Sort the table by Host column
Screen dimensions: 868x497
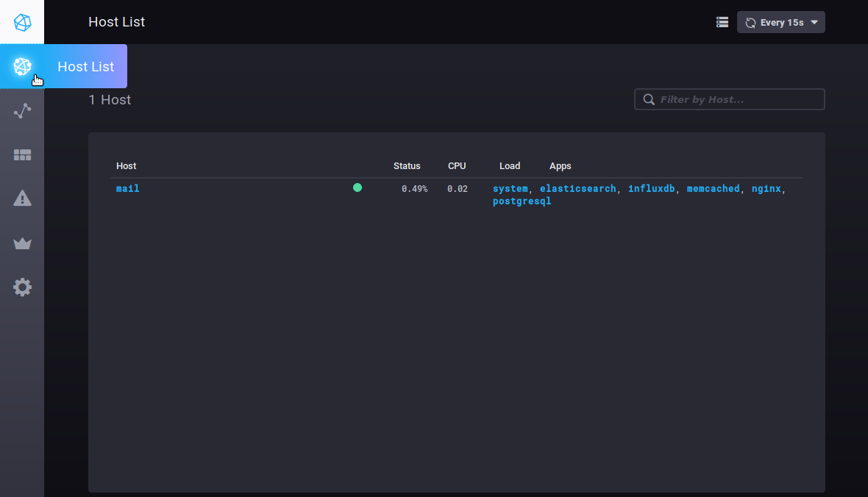[127, 166]
